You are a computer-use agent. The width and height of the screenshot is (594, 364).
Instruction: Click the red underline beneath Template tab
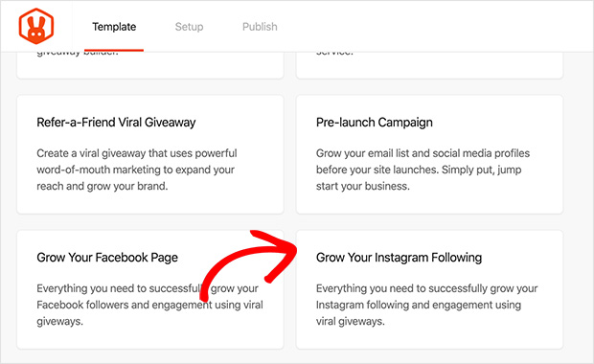[114, 50]
